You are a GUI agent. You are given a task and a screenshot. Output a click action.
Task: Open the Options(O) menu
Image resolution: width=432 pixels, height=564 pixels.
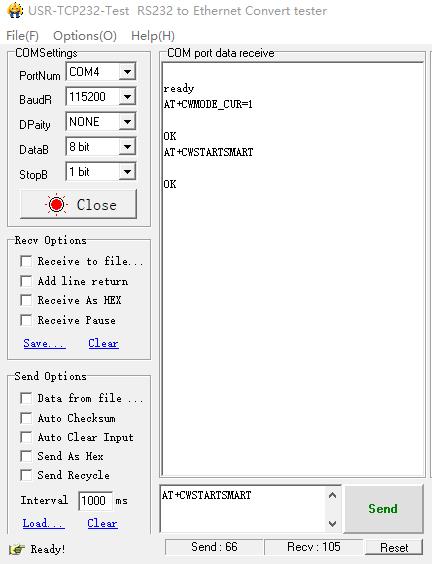85,36
